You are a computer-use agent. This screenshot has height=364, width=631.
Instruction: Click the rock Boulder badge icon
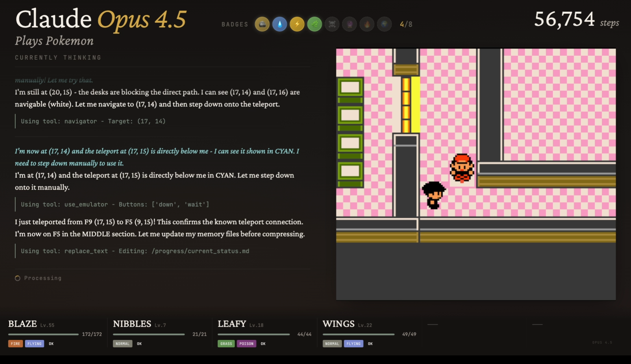(262, 24)
